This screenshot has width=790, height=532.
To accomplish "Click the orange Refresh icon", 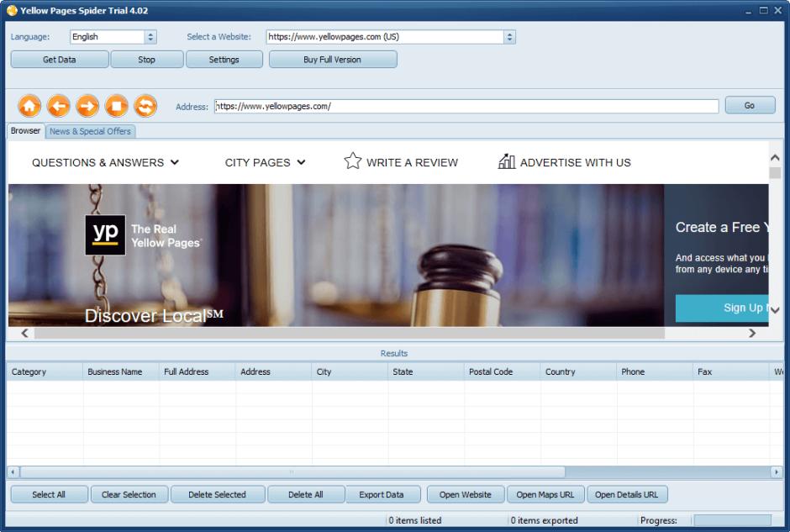I will coord(145,106).
